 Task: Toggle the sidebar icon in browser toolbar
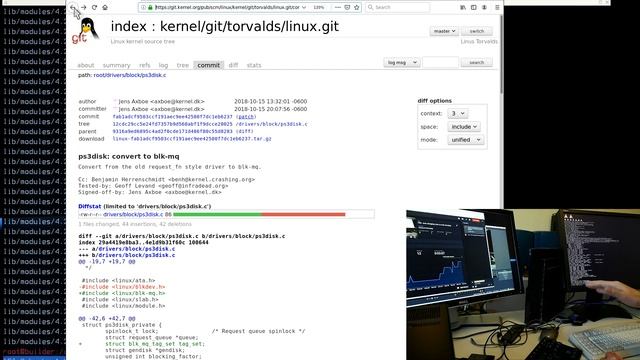(x=473, y=7)
